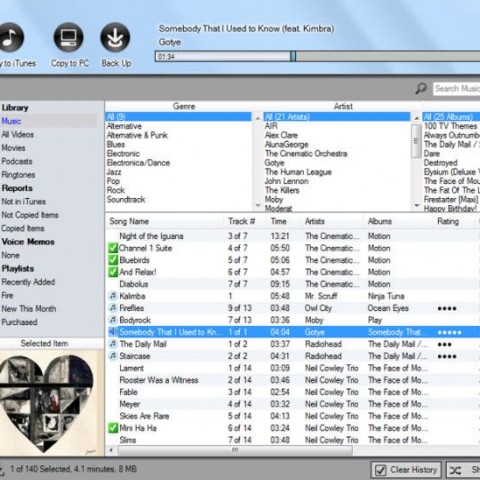Select the Electronica/Dance genre
The image size is (480, 480).
click(x=138, y=163)
